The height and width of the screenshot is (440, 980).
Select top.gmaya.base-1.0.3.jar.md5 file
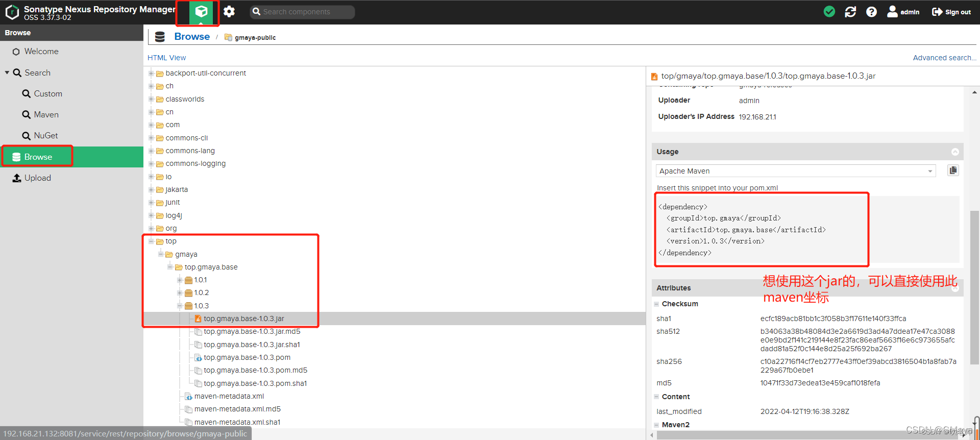pyautogui.click(x=252, y=331)
